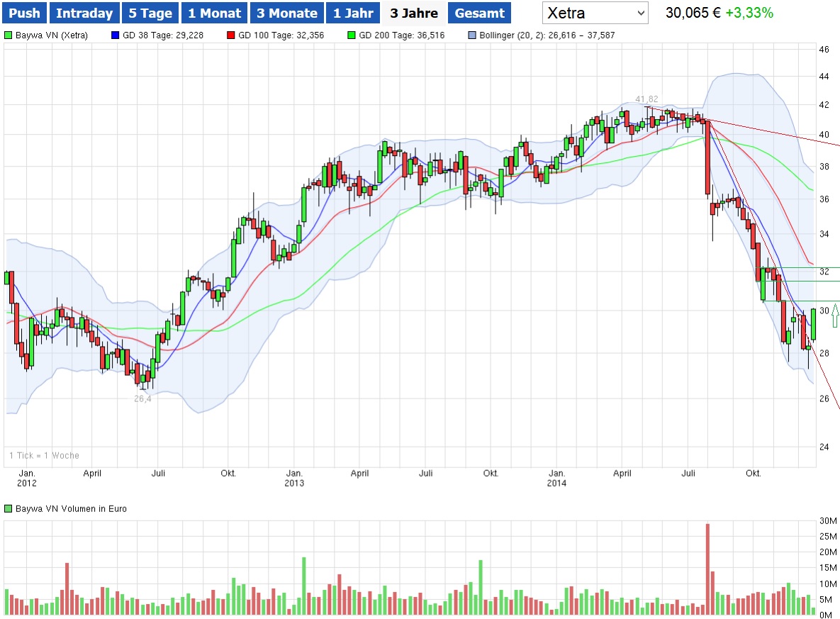Image resolution: width=840 pixels, height=619 pixels.
Task: Click the Baywa VN Volumen legend square
Action: click(7, 508)
